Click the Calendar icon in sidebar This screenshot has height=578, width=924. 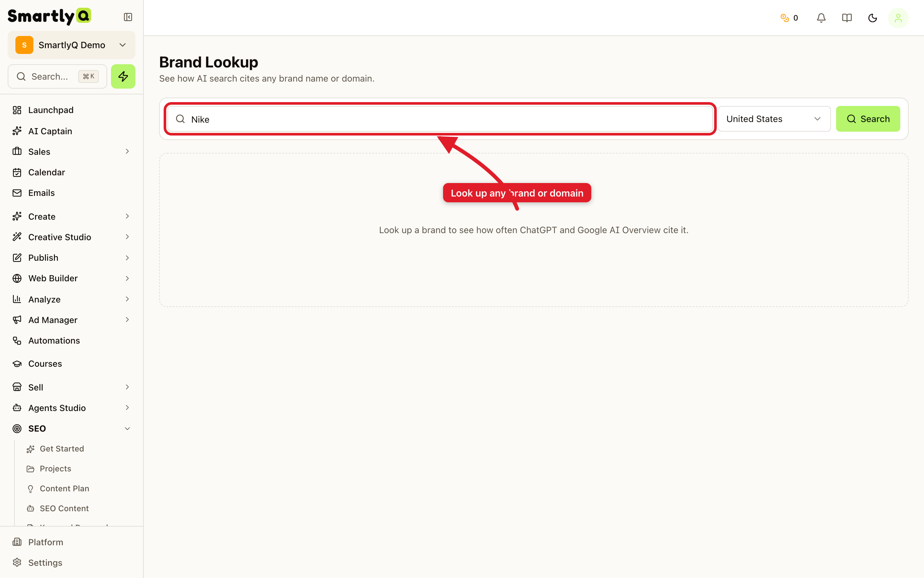click(x=17, y=172)
